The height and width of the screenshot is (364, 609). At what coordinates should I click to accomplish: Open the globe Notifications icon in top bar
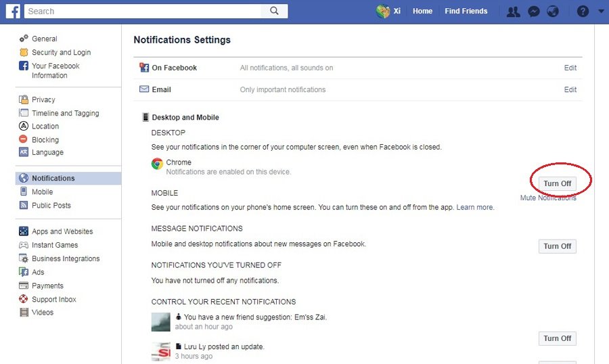point(553,12)
